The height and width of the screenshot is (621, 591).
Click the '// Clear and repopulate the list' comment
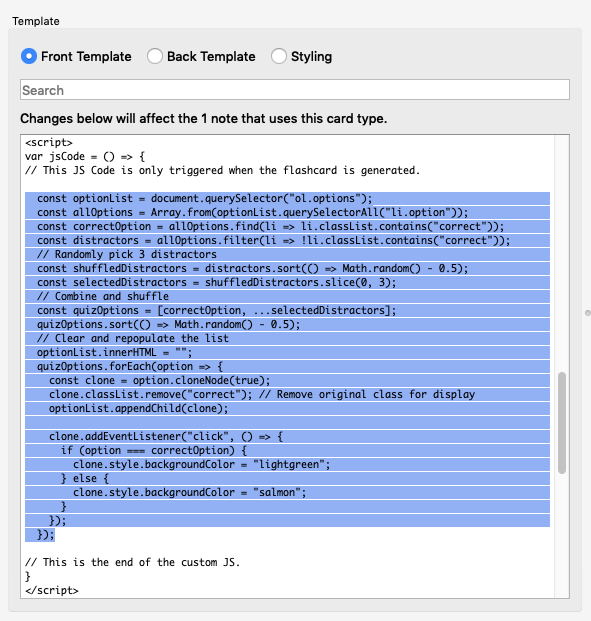[x=133, y=338]
